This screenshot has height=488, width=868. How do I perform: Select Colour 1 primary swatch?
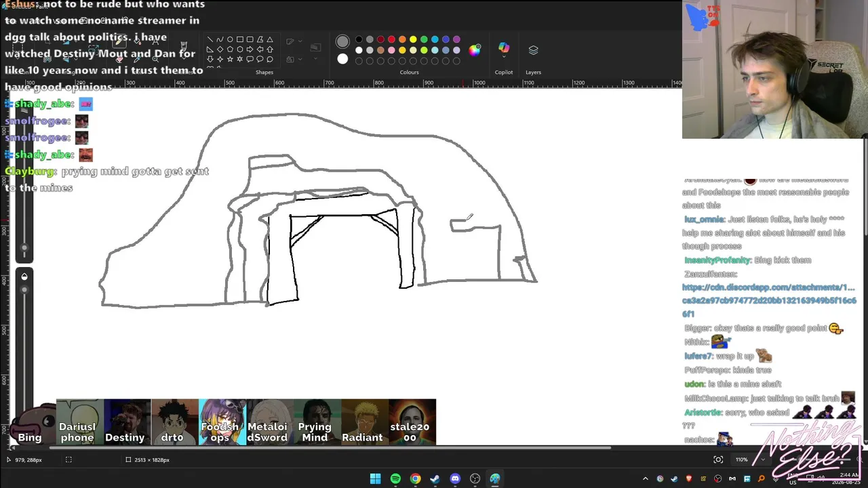[342, 42]
